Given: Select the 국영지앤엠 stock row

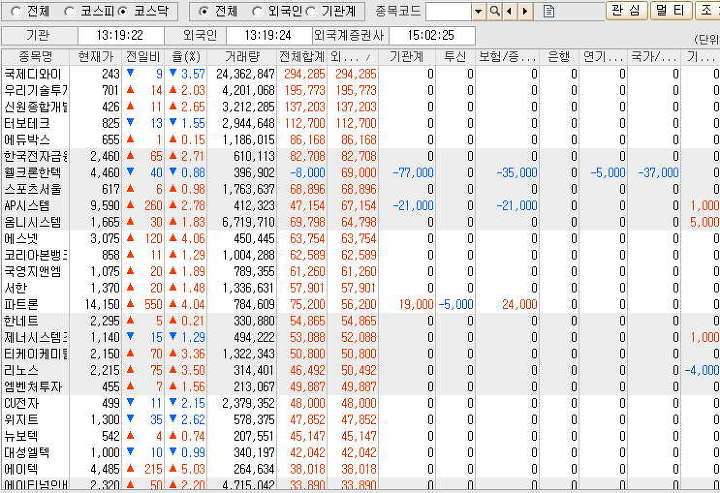Looking at the screenshot, I should pyautogui.click(x=360, y=271).
